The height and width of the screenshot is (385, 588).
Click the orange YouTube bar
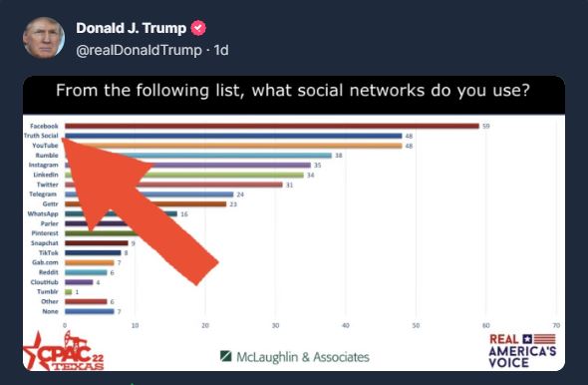tap(233, 146)
